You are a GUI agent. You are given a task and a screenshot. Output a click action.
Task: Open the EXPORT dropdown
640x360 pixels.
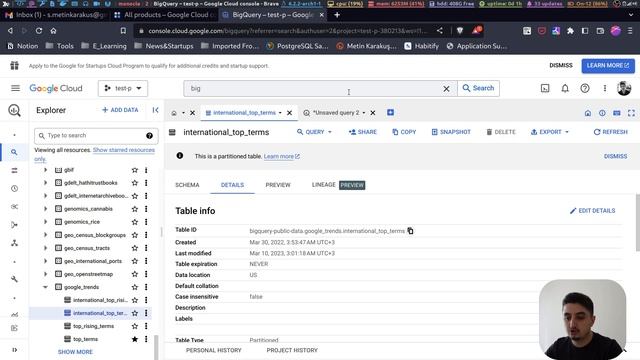click(x=550, y=132)
